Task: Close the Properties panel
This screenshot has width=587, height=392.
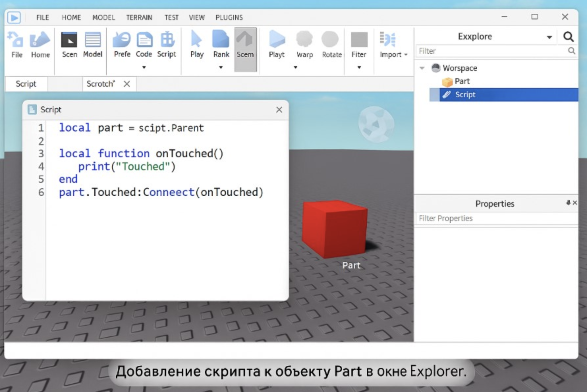Action: click(x=575, y=203)
